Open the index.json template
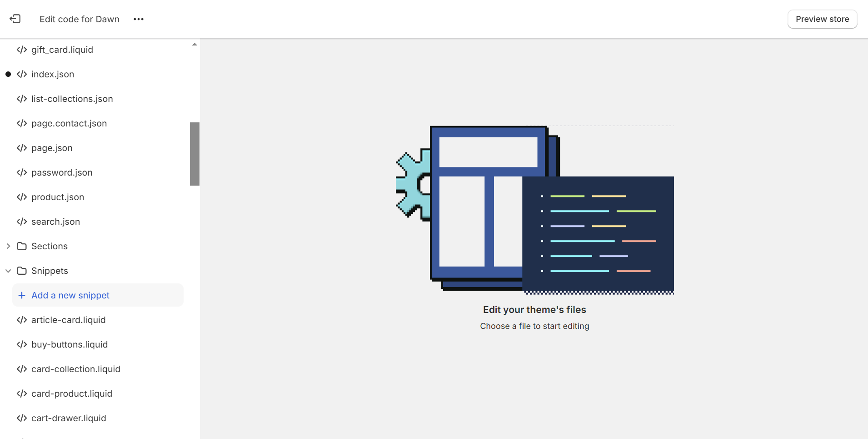 [53, 74]
